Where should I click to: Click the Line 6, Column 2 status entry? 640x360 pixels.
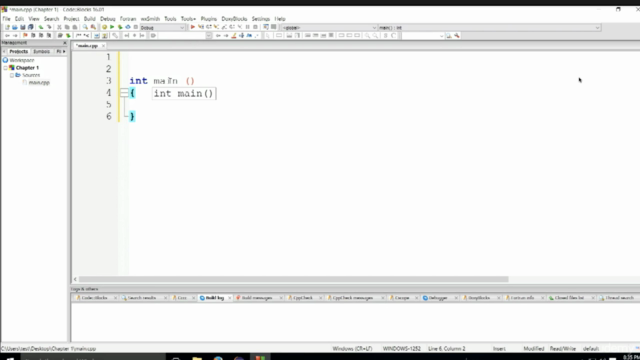pyautogui.click(x=447, y=349)
